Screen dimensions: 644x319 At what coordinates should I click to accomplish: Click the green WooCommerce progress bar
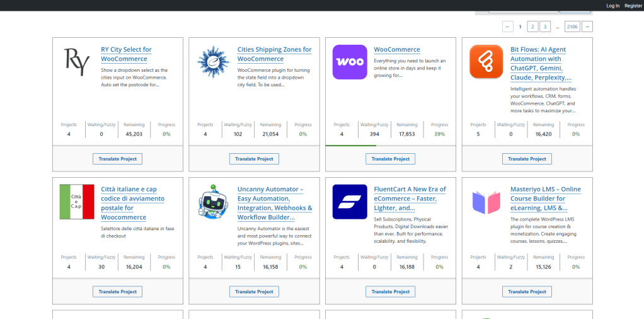point(350,146)
